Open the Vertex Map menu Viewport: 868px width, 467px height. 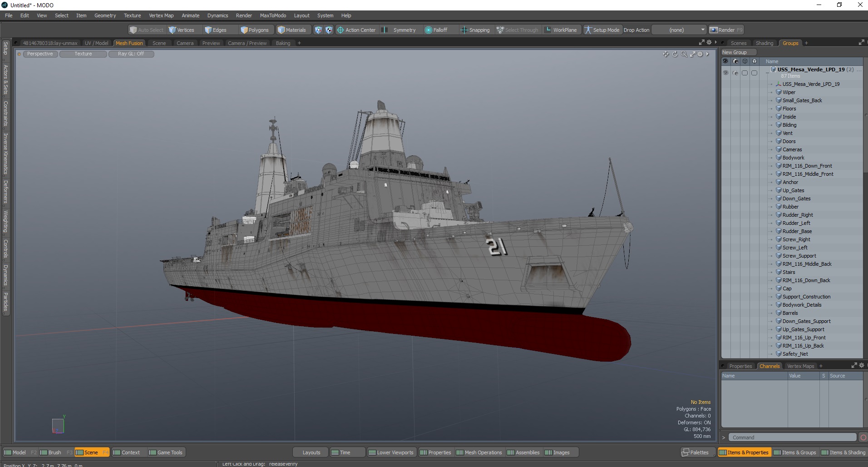pos(161,15)
